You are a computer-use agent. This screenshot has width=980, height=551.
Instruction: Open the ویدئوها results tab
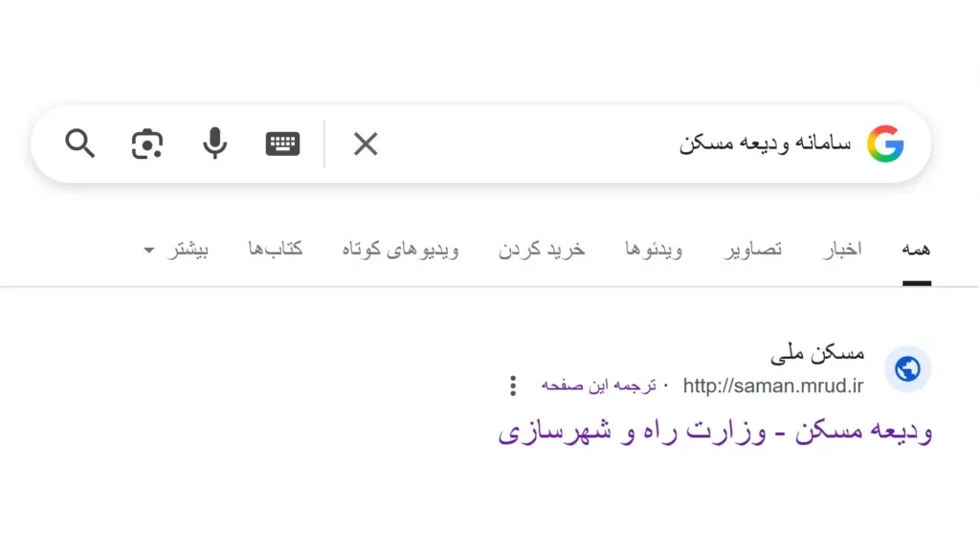pos(653,248)
